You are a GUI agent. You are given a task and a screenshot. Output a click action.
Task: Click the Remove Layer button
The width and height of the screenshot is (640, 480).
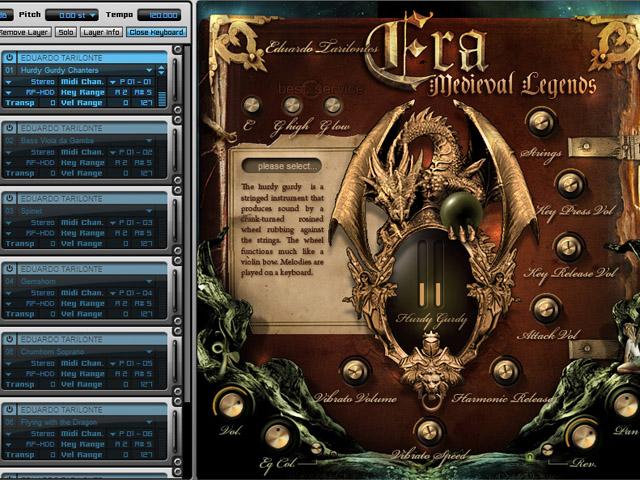(x=25, y=32)
